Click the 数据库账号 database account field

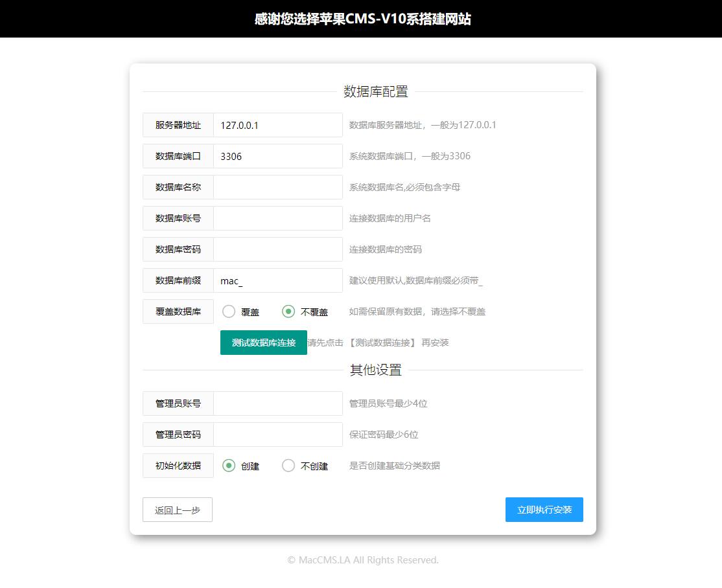point(277,218)
